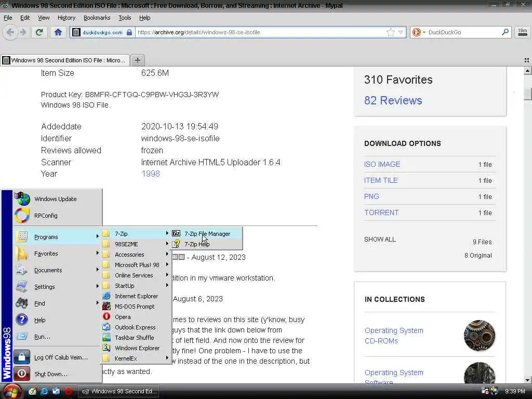This screenshot has width=532, height=399.
Task: Open the TORRENT download option
Action: [x=381, y=212]
